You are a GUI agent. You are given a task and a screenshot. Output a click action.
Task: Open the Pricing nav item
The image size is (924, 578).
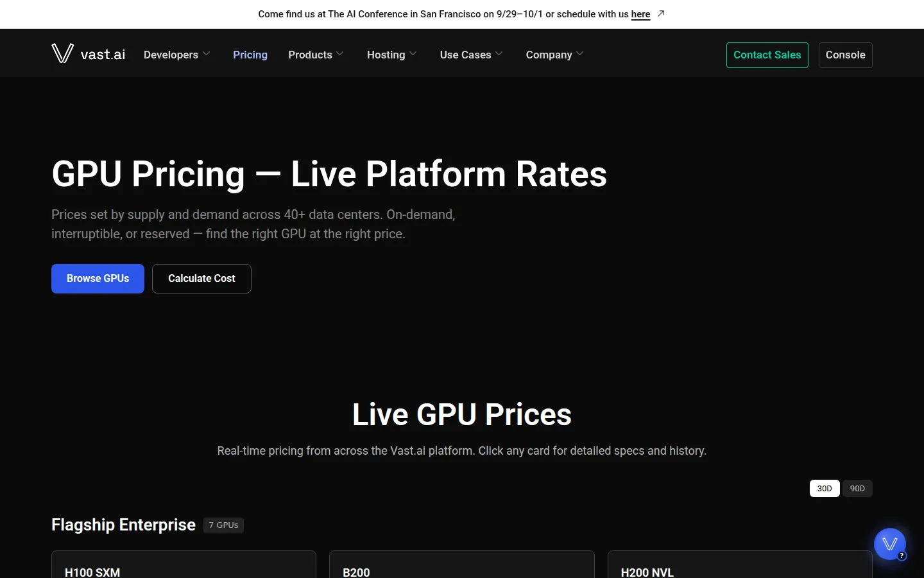tap(250, 55)
